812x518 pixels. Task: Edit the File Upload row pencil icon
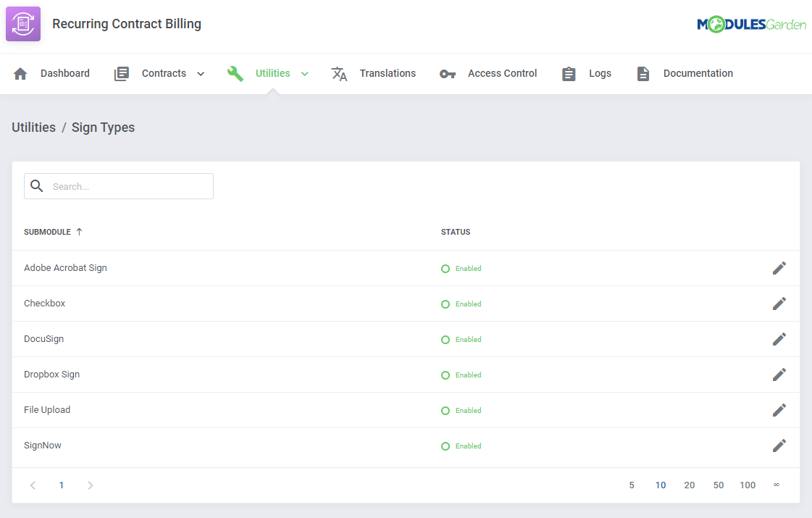coord(779,410)
